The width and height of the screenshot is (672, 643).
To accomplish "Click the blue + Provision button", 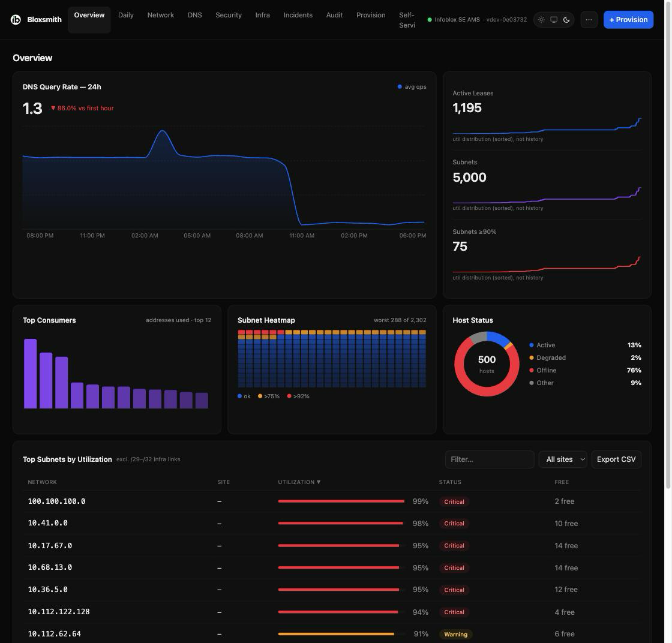I will tap(628, 20).
